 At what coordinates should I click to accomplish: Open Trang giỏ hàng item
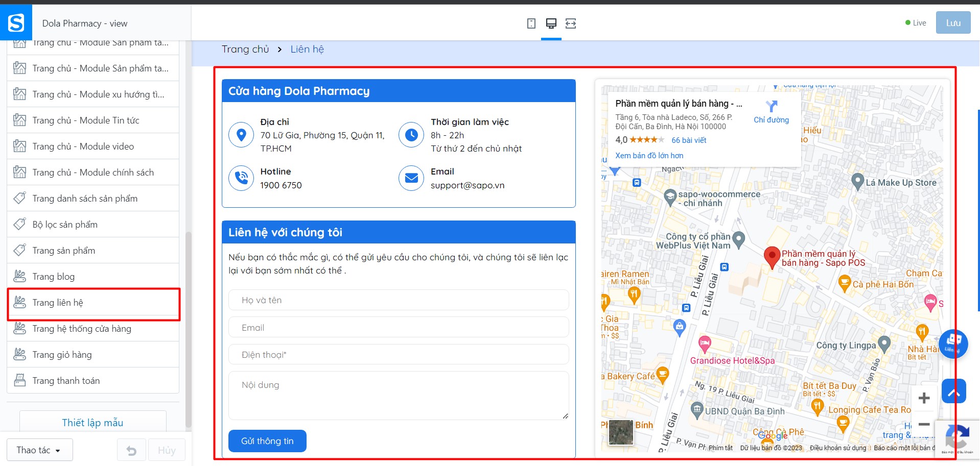pos(93,355)
